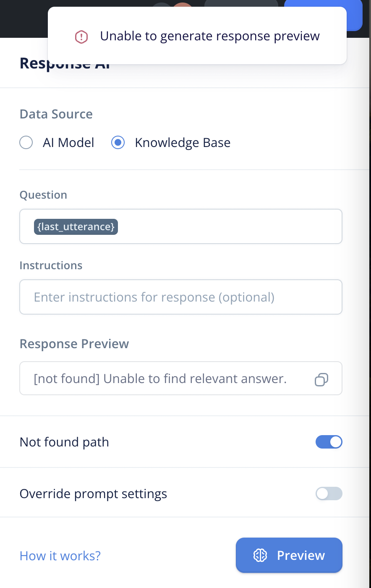Click the Knowledge Base label text
The height and width of the screenshot is (588, 371).
[183, 143]
